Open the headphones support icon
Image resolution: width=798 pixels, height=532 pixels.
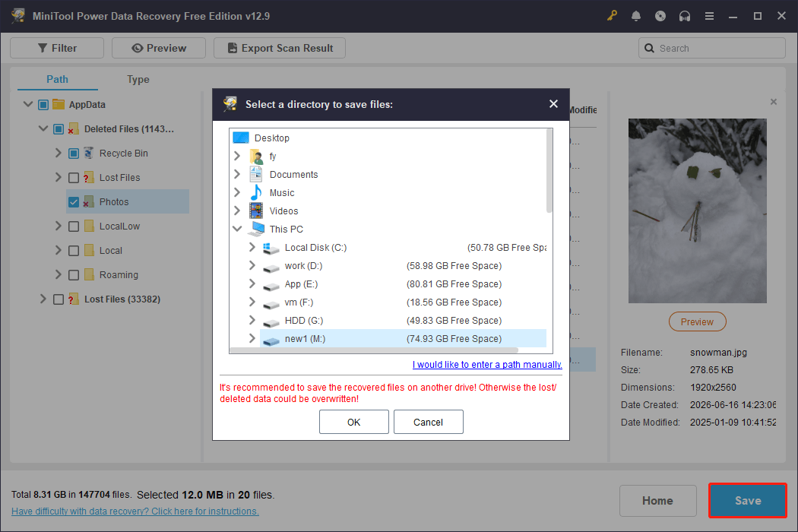[685, 16]
